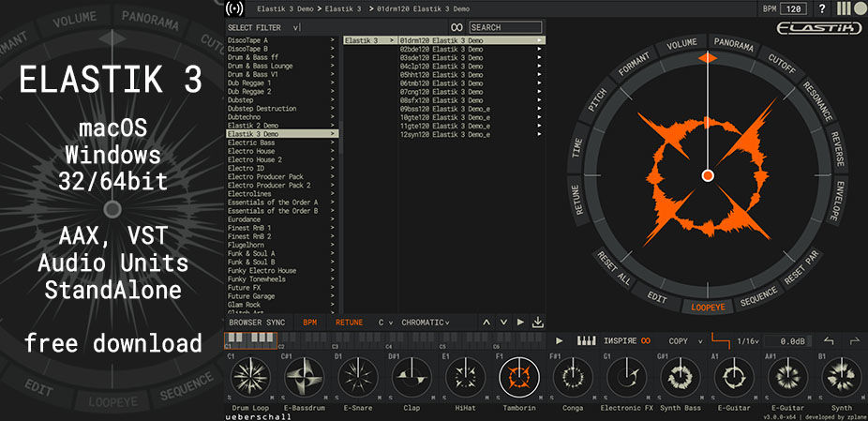This screenshot has height=421, width=868.
Task: Select the B1 Synth pad
Action: [x=841, y=377]
